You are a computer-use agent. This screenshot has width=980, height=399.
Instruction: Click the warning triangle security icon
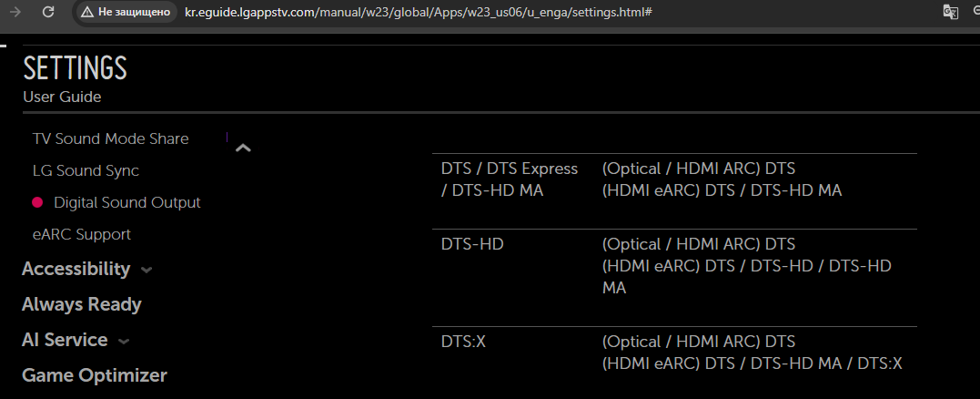click(x=86, y=13)
